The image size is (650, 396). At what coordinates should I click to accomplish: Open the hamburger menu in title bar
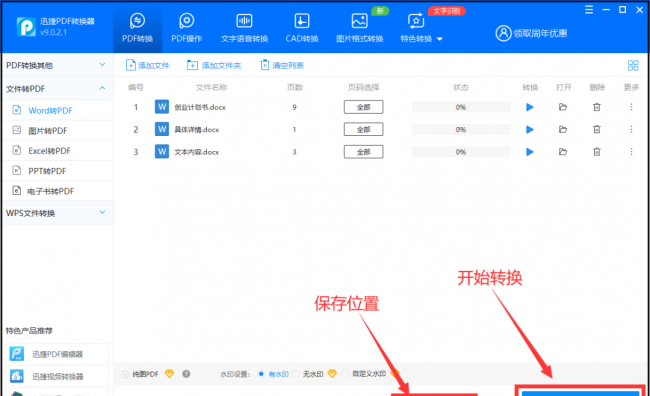pos(589,10)
